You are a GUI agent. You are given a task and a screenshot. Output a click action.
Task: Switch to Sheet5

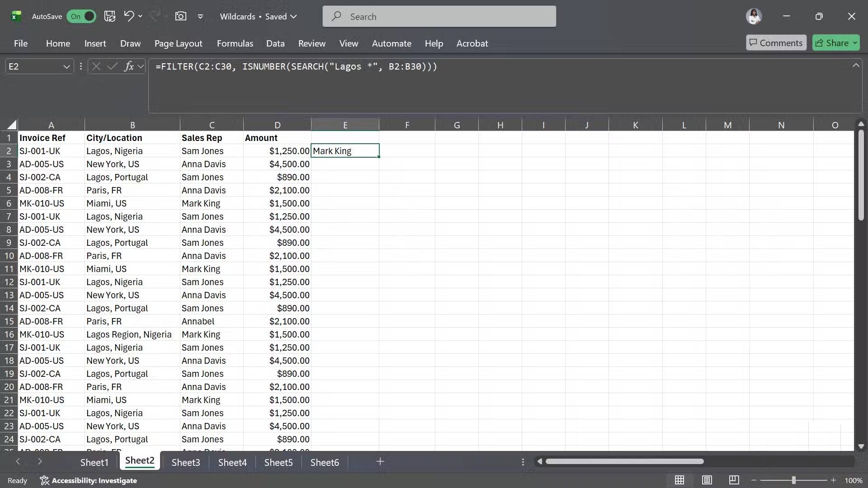[279, 462]
